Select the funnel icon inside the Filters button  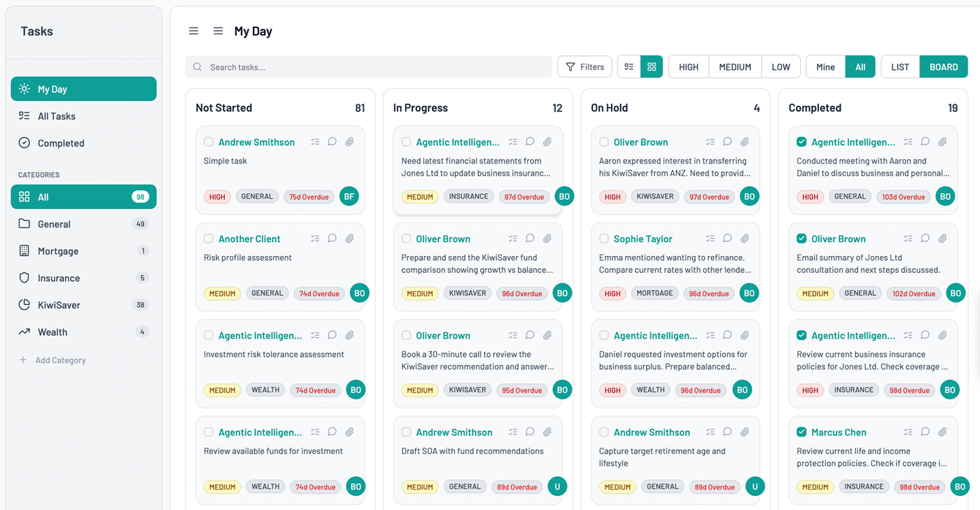click(x=570, y=66)
